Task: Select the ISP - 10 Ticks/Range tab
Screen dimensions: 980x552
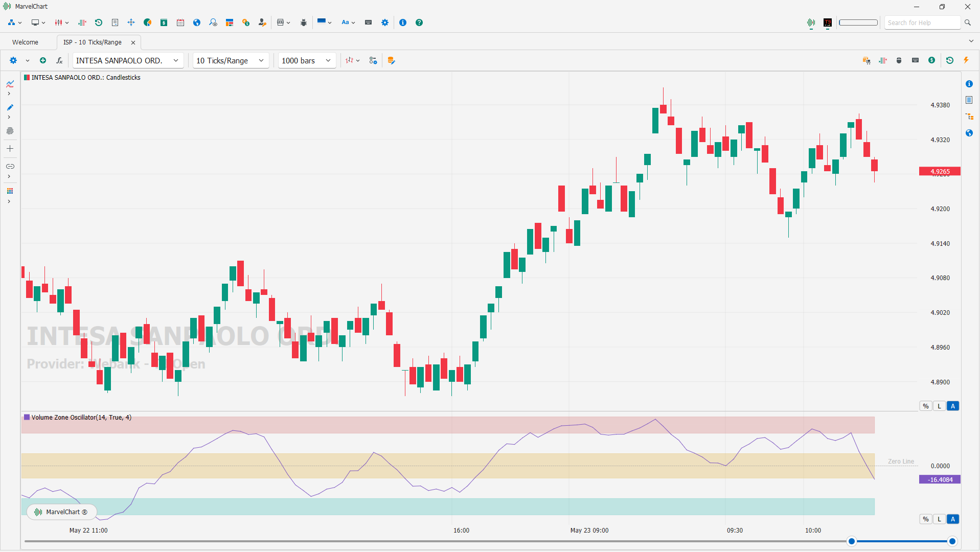Action: point(93,42)
